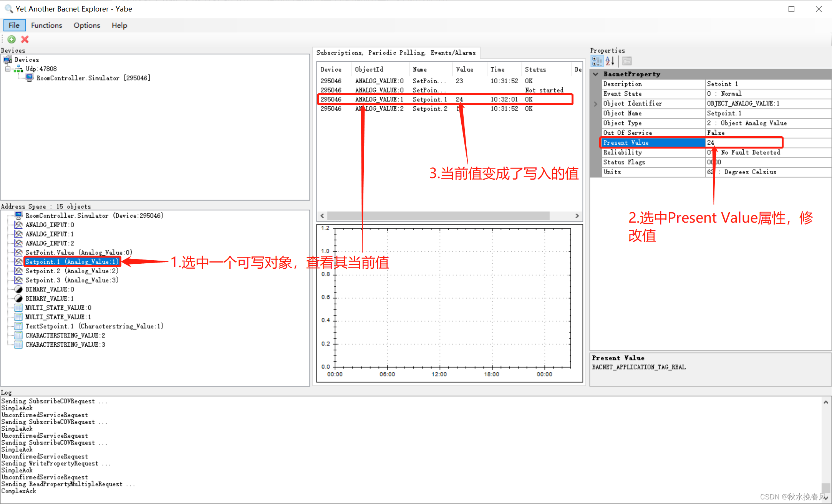Viewport: 832px width, 504px height.
Task: Open the Property Pages icon
Action: pyautogui.click(x=626, y=61)
